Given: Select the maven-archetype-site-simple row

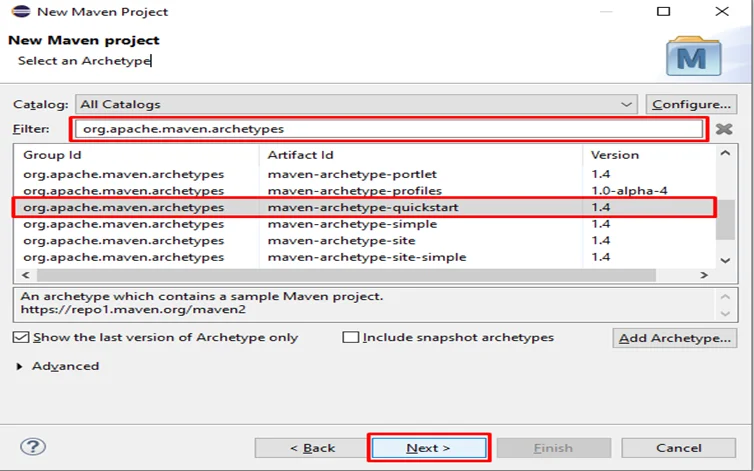Looking at the screenshot, I should click(365, 257).
